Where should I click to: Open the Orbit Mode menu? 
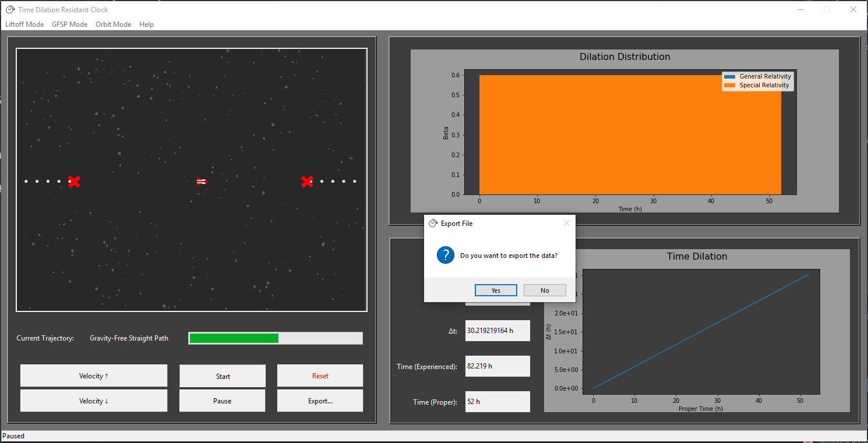(x=113, y=24)
